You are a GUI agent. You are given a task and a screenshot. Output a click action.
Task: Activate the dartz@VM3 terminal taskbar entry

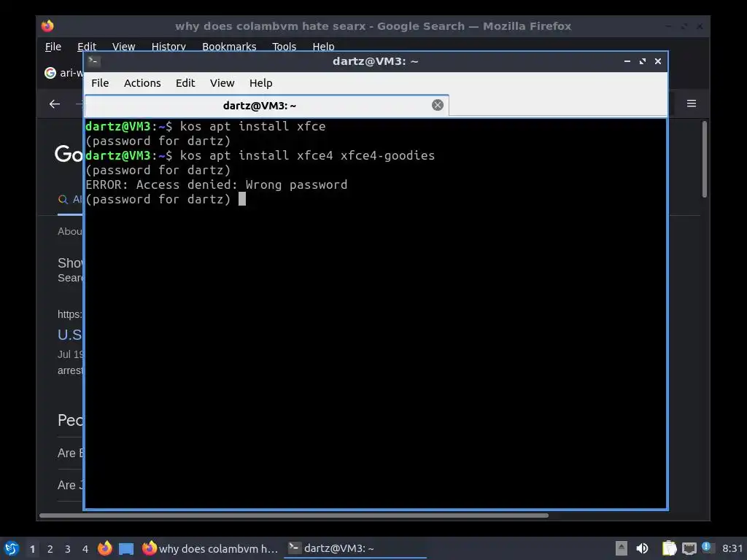coord(355,548)
